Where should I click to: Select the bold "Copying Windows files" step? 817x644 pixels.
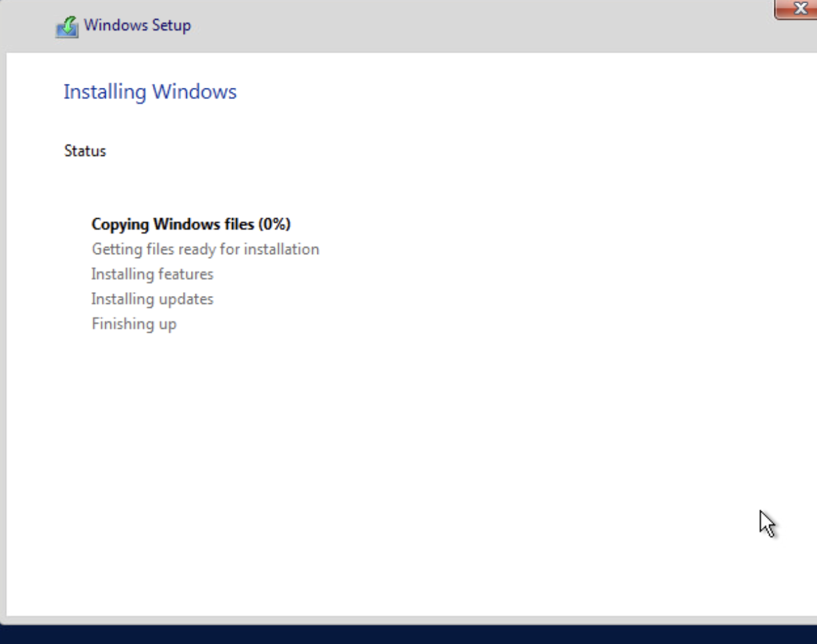173,224
